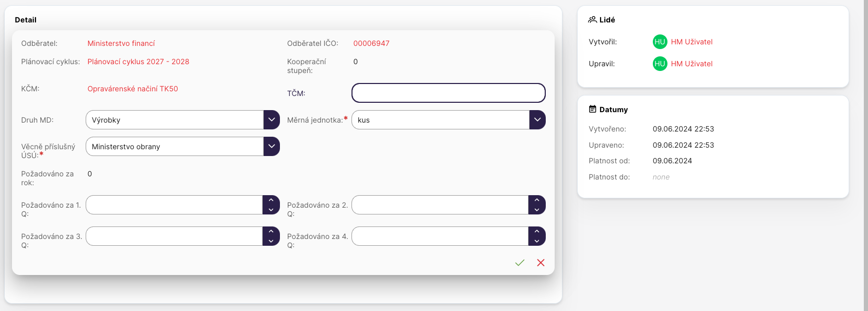This screenshot has height=311, width=868.
Task: Open the Plánovací cyklus 2027 - 2028 link
Action: (x=138, y=62)
